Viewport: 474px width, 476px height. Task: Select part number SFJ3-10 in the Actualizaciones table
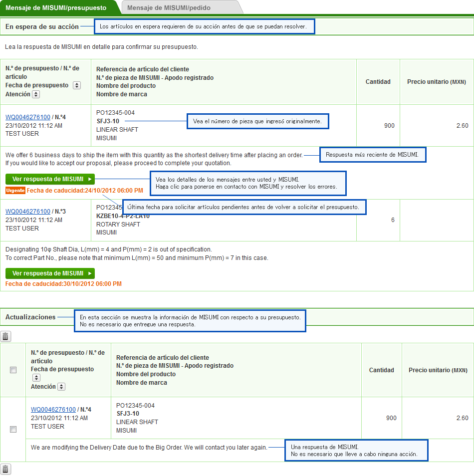click(x=128, y=414)
